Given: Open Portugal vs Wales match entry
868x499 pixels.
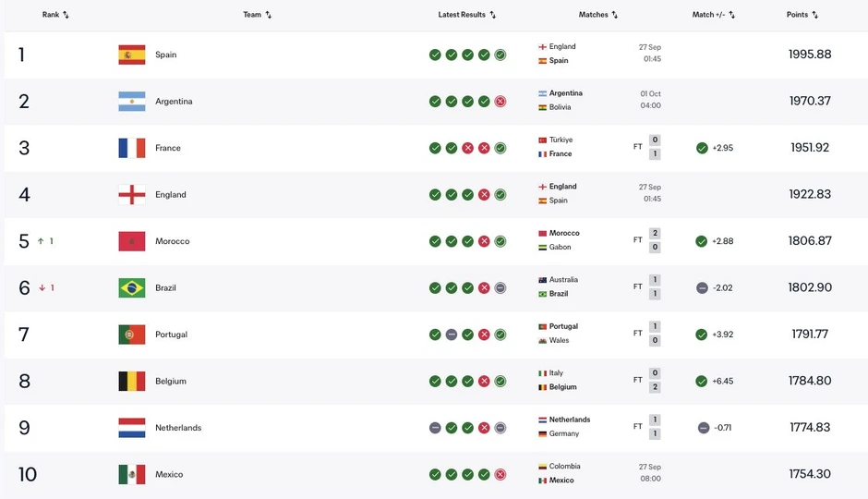Looking at the screenshot, I should (599, 334).
